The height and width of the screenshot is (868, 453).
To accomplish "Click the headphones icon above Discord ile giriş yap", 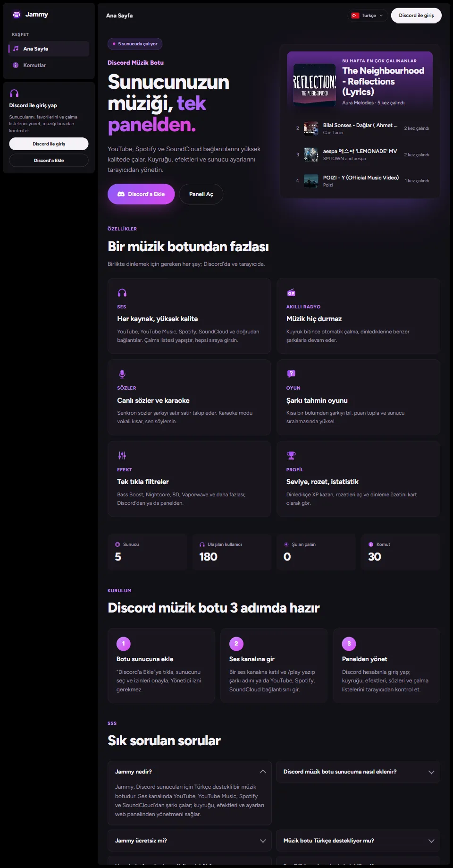I will [x=14, y=94].
